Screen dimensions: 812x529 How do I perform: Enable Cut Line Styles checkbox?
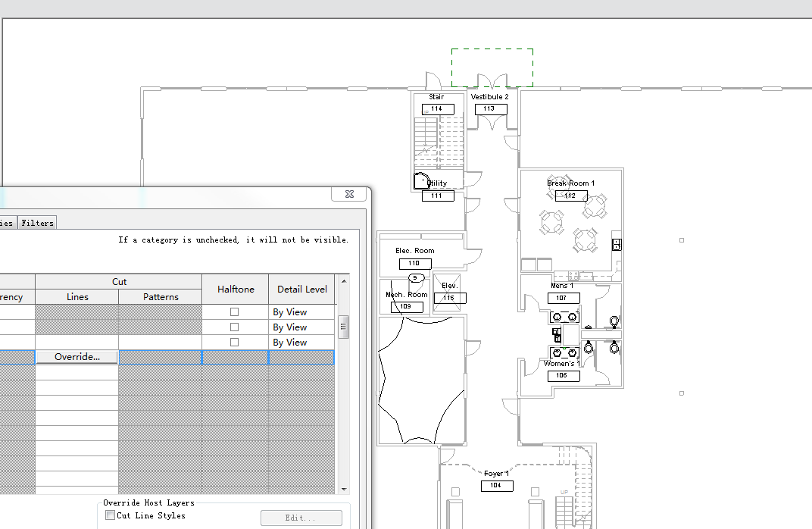(111, 515)
